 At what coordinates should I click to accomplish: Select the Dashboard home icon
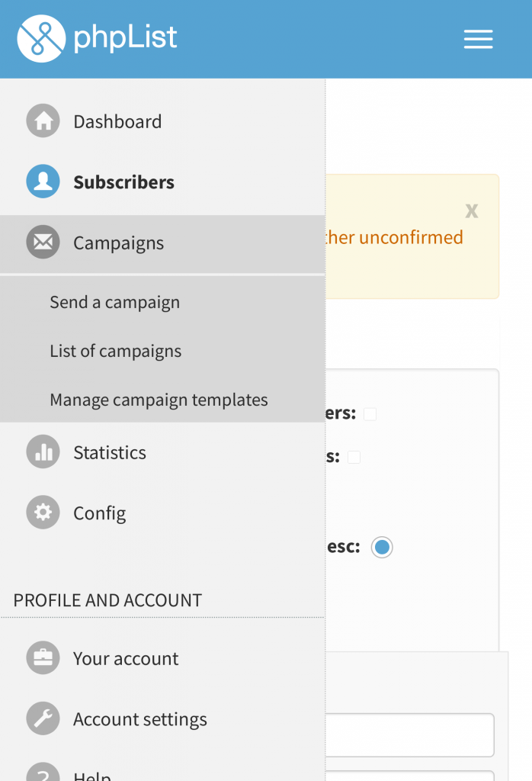tap(43, 121)
